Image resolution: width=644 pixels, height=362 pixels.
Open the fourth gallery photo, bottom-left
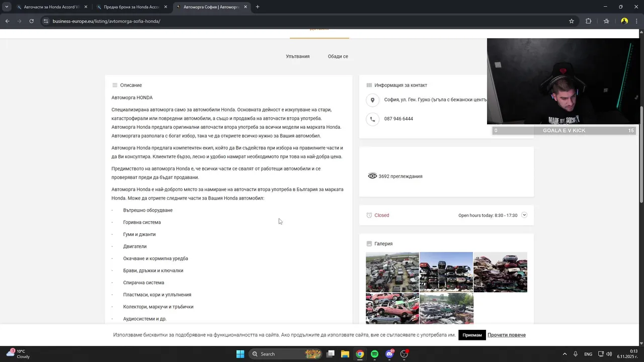[x=392, y=308]
